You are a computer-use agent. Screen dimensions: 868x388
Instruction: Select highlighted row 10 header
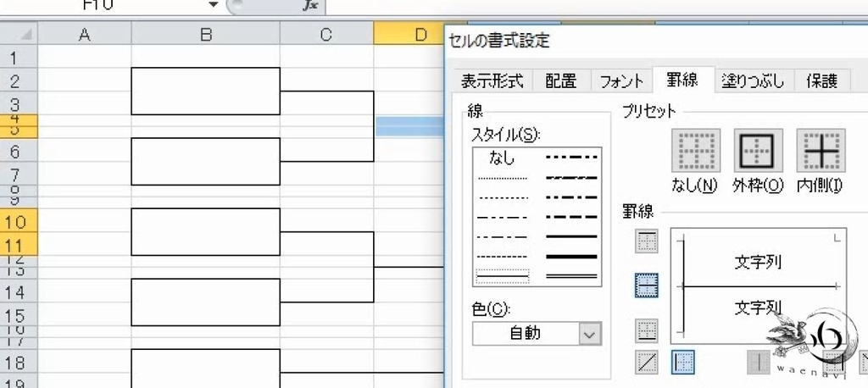19,221
